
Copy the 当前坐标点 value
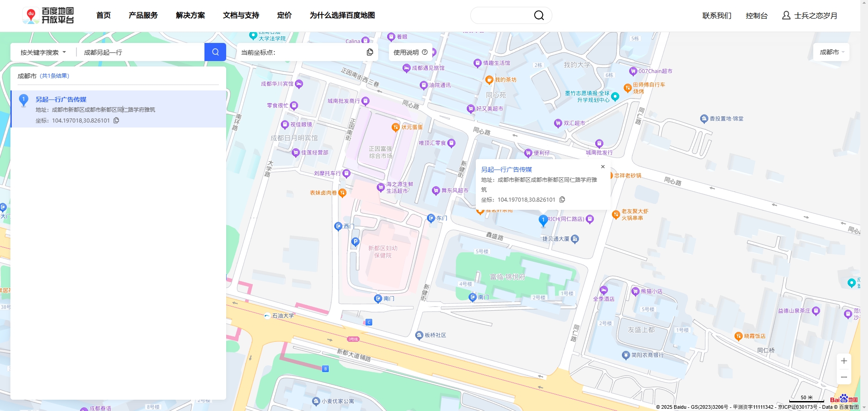coord(370,52)
